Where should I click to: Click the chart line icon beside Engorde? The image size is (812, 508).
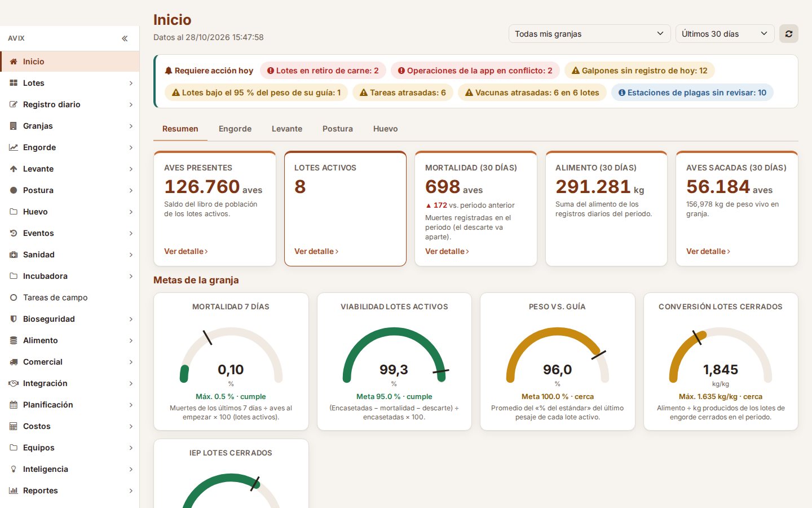coord(14,147)
